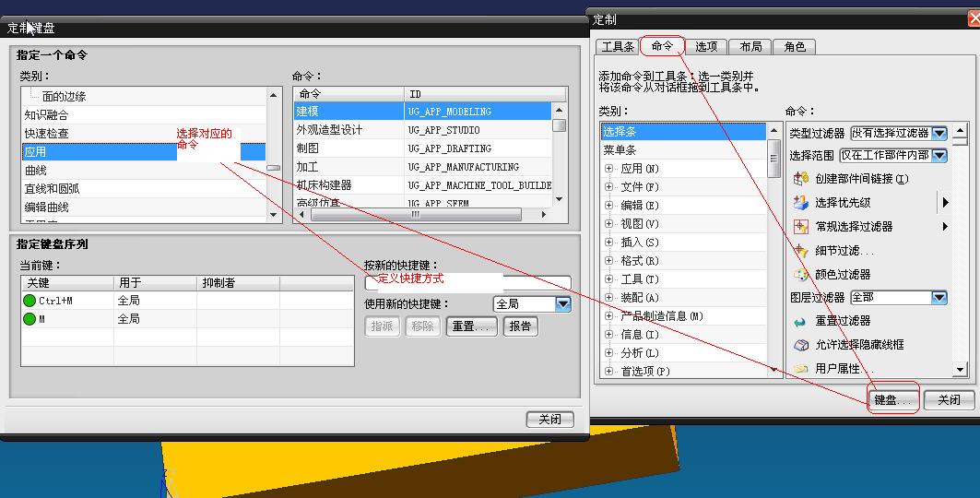Select 应用 in the category list
Viewport: 980px width, 498px height.
[144, 152]
